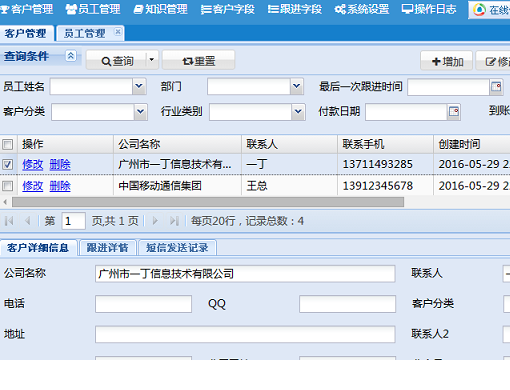Open the 客户管理 top menu
This screenshot has width=510, height=390.
pyautogui.click(x=27, y=9)
